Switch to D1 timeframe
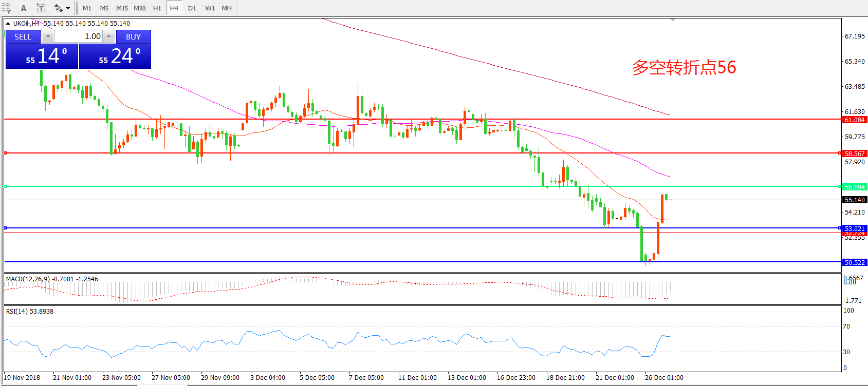This screenshot has width=868, height=386. click(192, 8)
